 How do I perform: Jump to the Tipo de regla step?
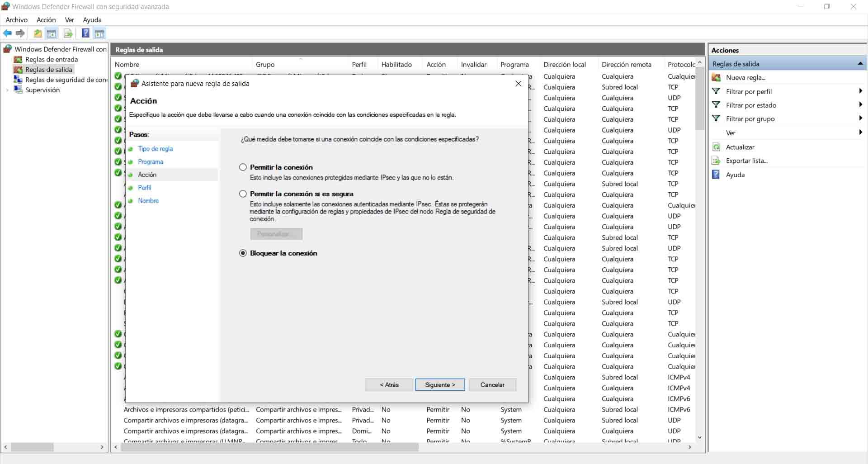[x=156, y=149]
